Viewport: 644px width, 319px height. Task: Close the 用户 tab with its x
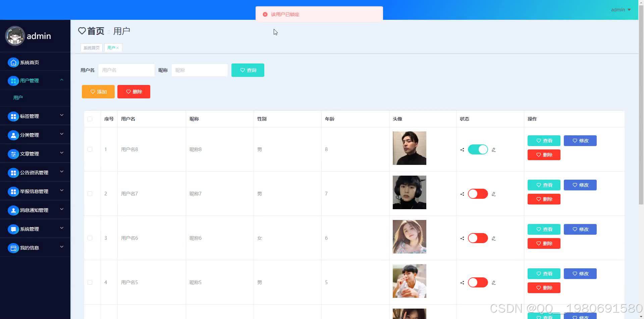[118, 48]
